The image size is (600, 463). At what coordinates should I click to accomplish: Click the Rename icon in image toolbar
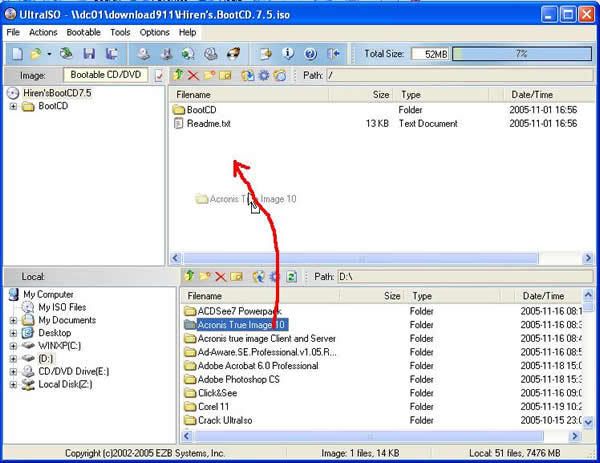[x=225, y=75]
